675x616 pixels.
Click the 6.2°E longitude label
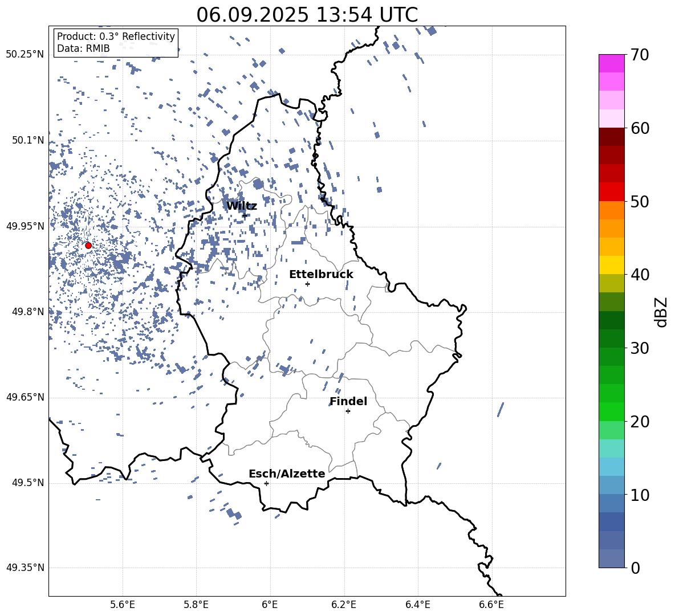[344, 605]
